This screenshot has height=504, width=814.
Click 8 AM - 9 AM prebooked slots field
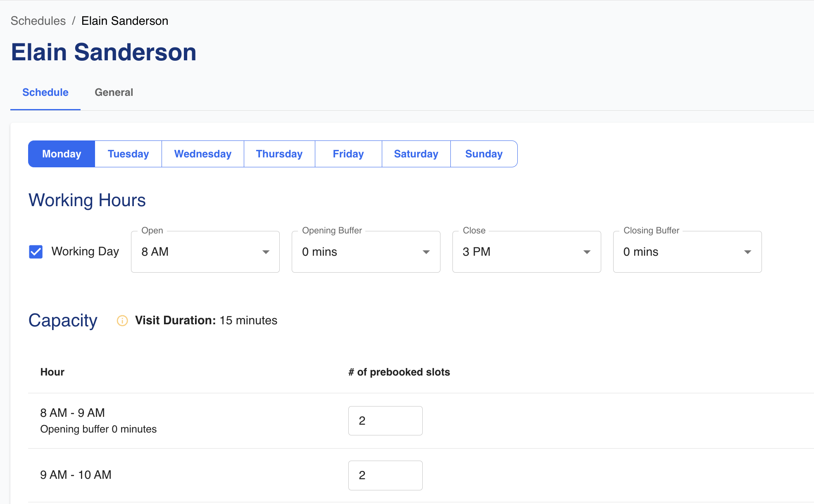click(385, 421)
